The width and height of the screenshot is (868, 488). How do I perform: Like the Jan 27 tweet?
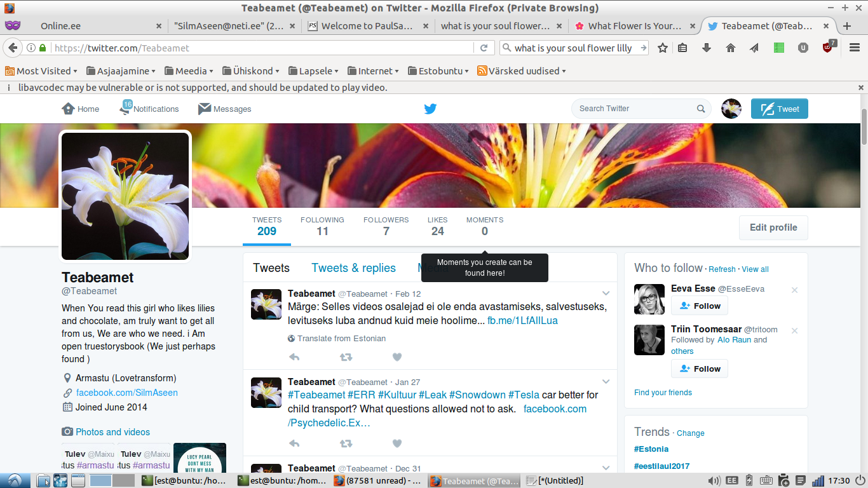point(397,444)
